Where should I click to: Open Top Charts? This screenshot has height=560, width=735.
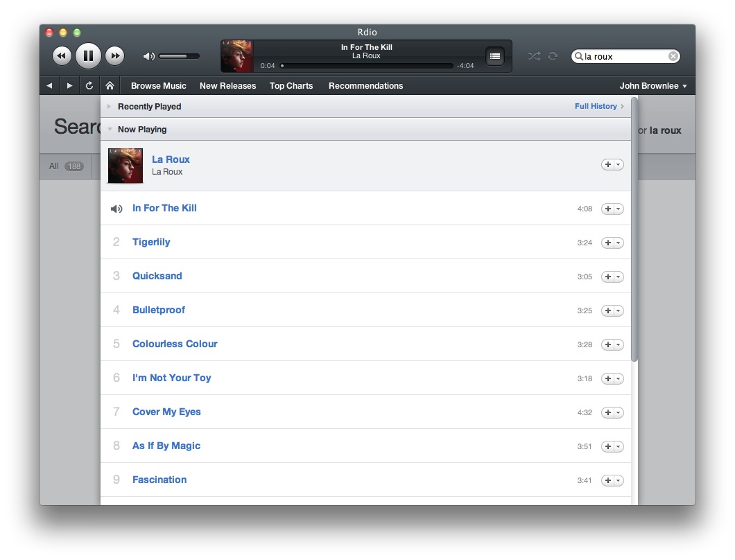291,86
